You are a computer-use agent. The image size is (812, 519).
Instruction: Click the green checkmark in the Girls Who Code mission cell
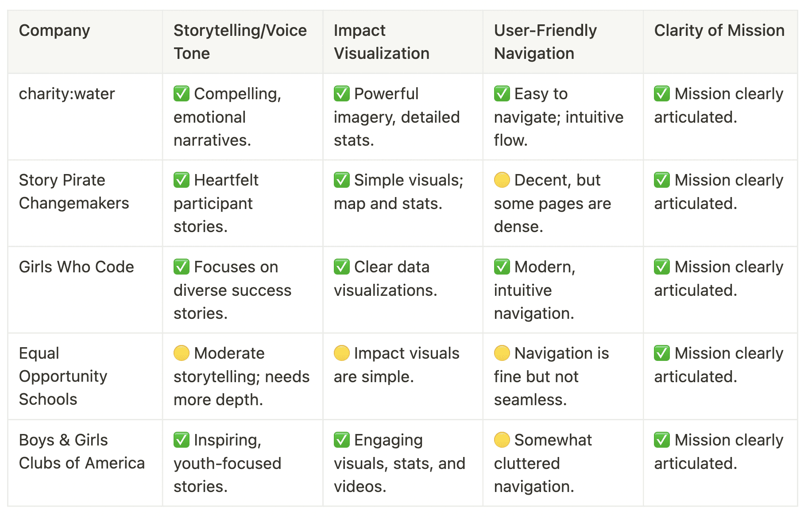coord(662,267)
